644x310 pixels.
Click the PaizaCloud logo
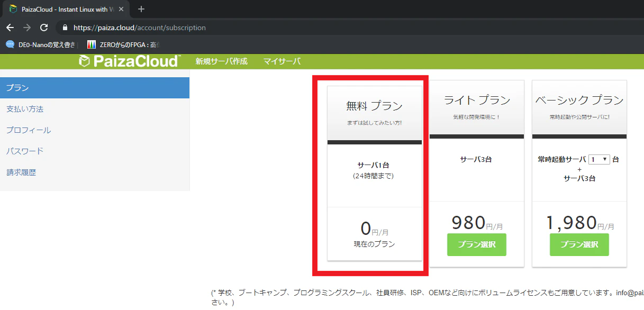tap(130, 61)
